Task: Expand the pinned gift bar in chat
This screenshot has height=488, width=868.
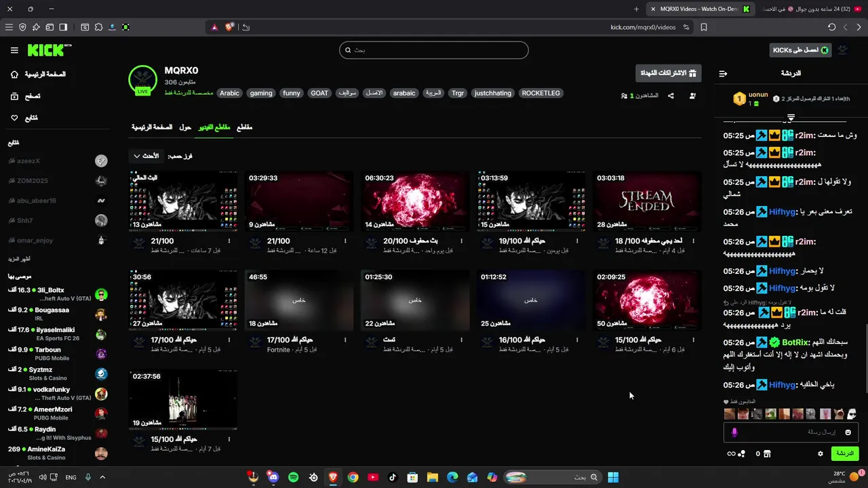Action: [791, 118]
